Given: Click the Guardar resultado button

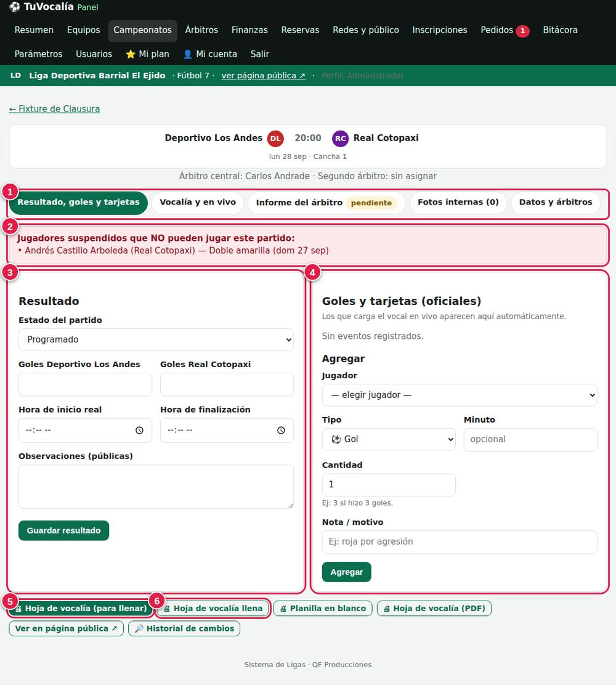Looking at the screenshot, I should click(64, 530).
